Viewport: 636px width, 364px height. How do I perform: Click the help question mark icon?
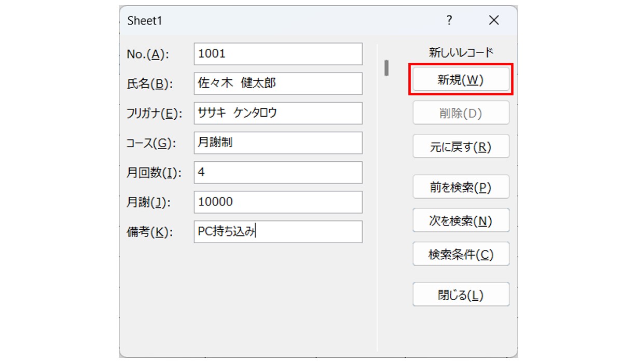click(449, 20)
